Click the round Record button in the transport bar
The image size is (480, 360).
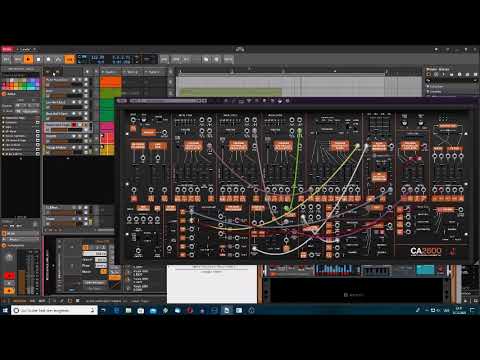tap(49, 59)
